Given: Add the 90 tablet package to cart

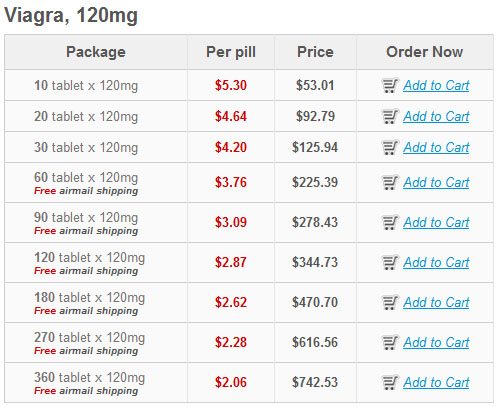Looking at the screenshot, I should [x=436, y=223].
